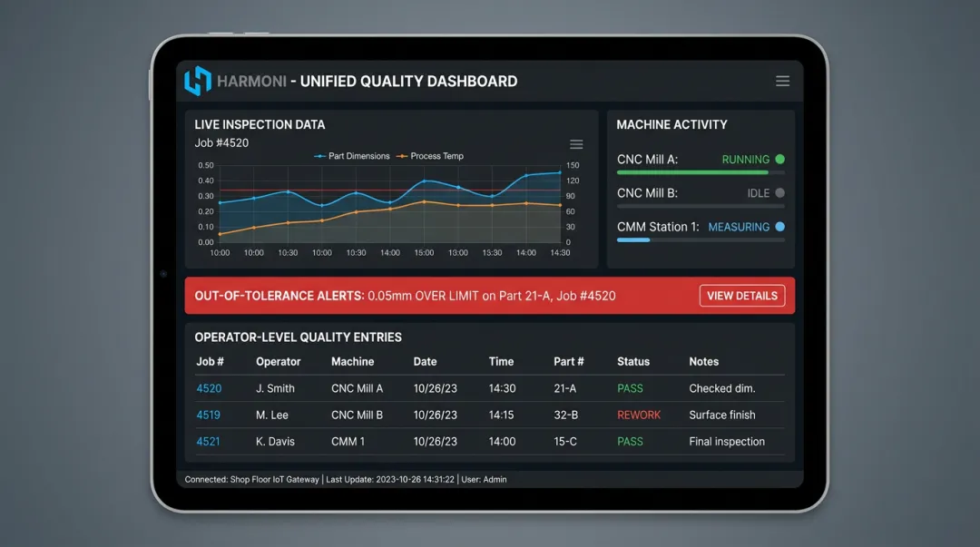
Task: Open job 4519 link
Action: coord(208,415)
